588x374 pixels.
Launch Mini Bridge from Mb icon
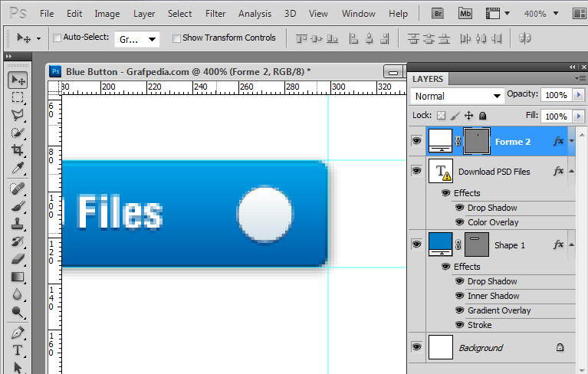click(x=465, y=14)
